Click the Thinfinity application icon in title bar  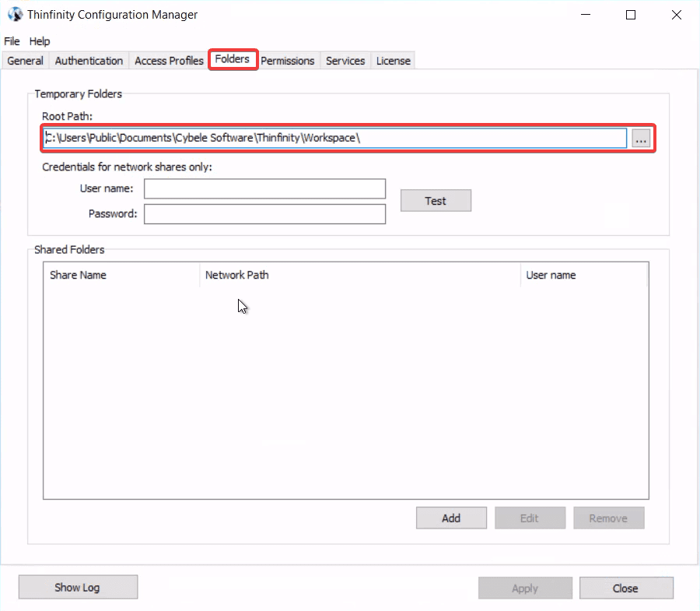point(14,14)
